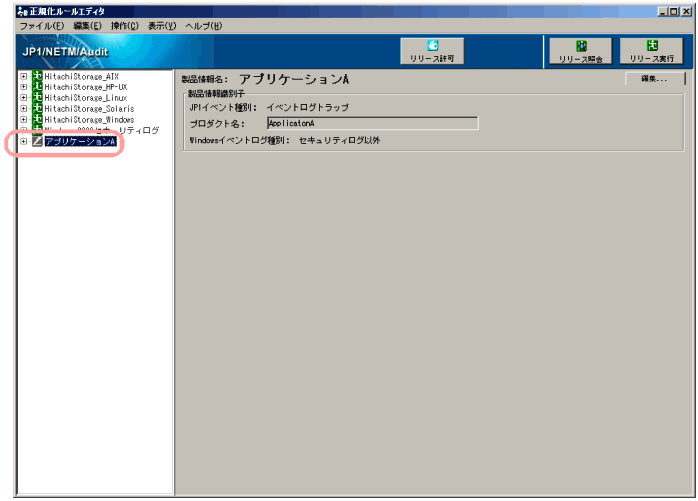Screen dimensions: 698x501
Task: Select the HitachiStorage_Solaris tree item
Action: (x=89, y=109)
